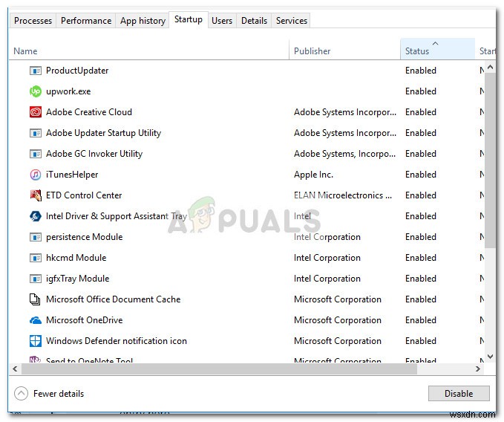504x422 pixels.
Task: Collapse view with Fewer details arrow
Action: point(22,393)
